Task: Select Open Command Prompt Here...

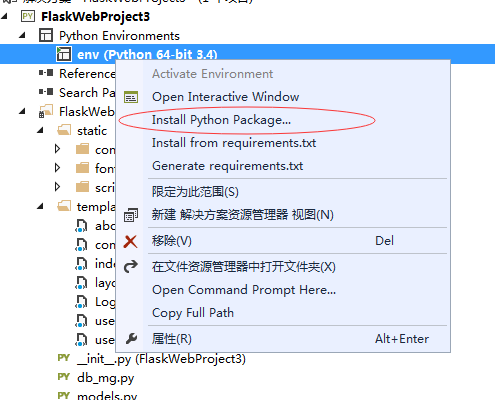Action: (244, 290)
